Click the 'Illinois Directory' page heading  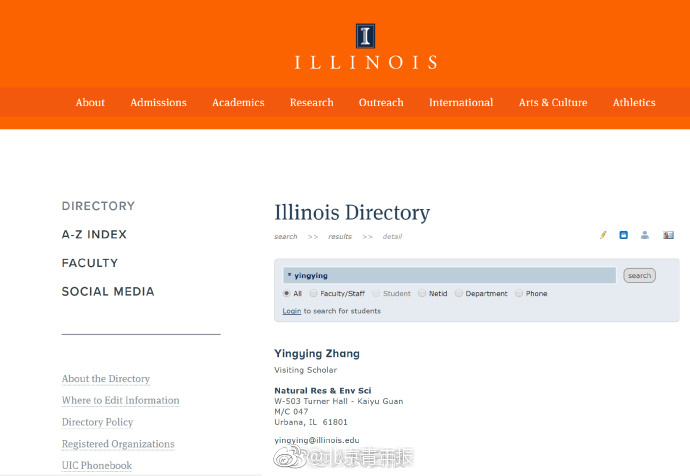[x=352, y=212]
